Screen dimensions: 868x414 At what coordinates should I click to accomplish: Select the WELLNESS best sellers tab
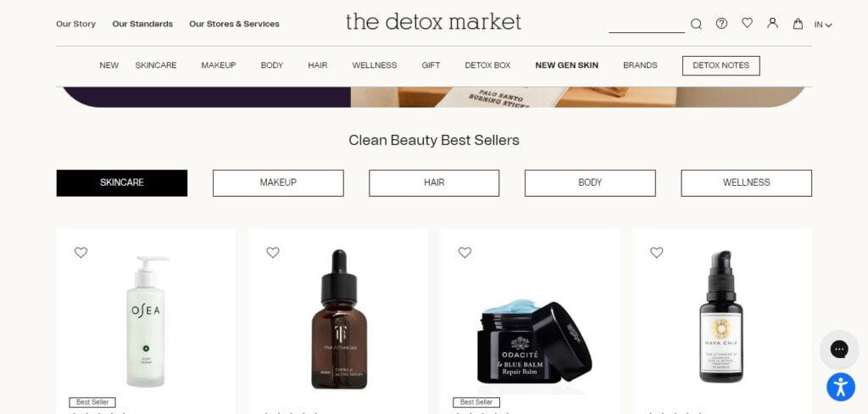[746, 183]
